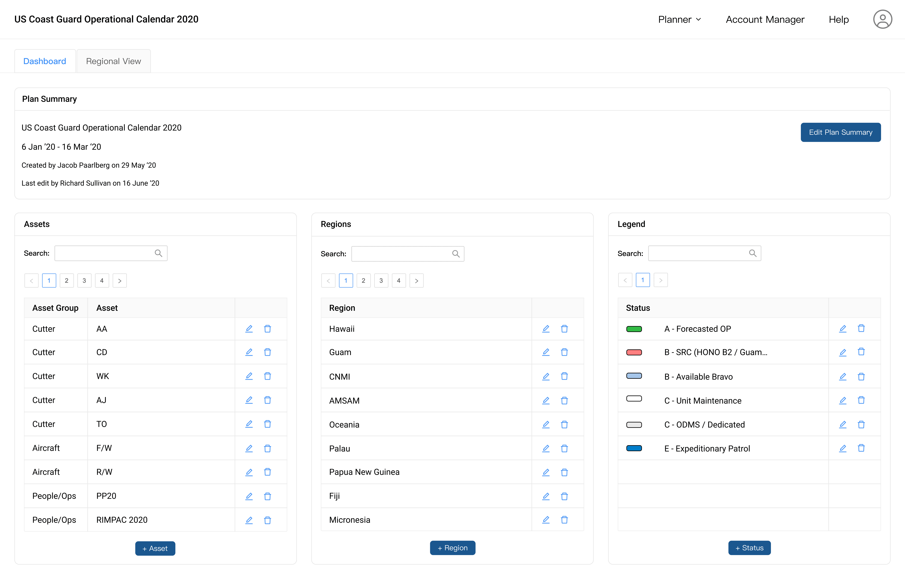
Task: Jump to page 3 of Assets
Action: [x=84, y=281]
